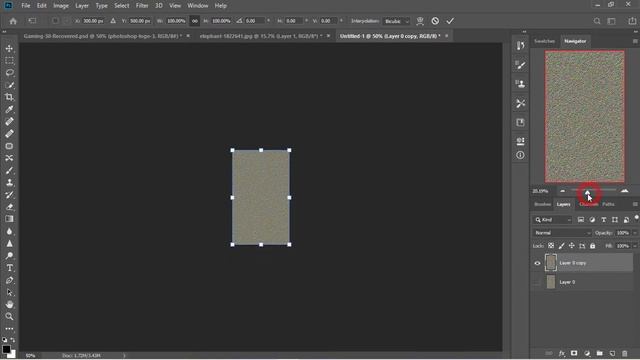The image size is (640, 360).
Task: Switch to warp mode icon in options bar
Action: pos(420,21)
